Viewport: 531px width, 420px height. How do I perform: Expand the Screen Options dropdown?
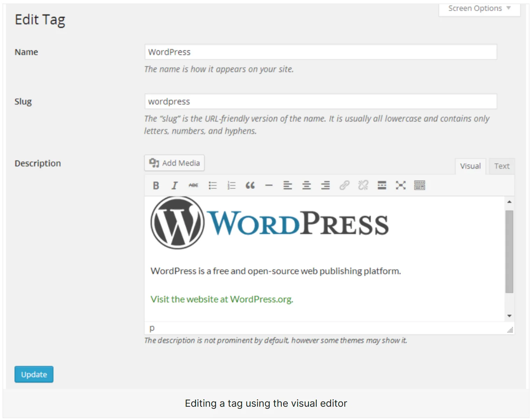tap(479, 8)
